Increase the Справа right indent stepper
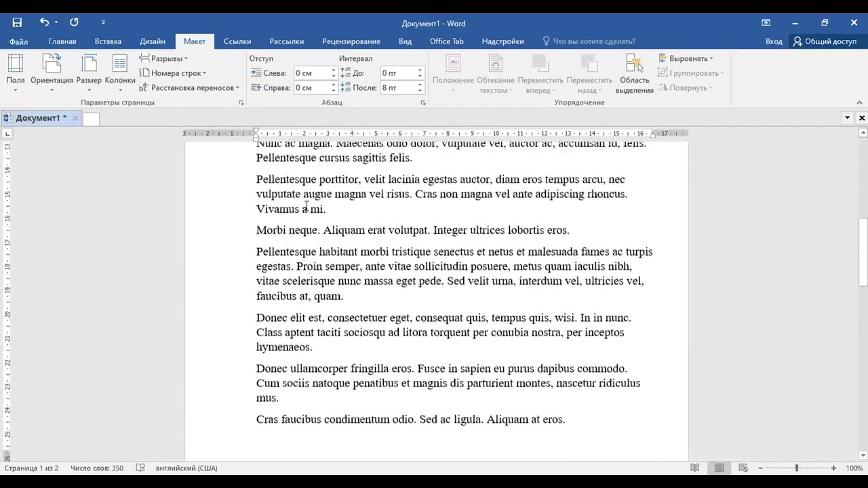The width and height of the screenshot is (868, 488). pyautogui.click(x=334, y=85)
